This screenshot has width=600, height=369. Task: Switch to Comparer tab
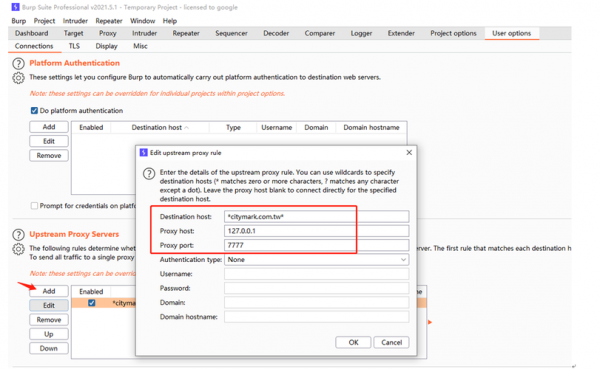pyautogui.click(x=320, y=33)
